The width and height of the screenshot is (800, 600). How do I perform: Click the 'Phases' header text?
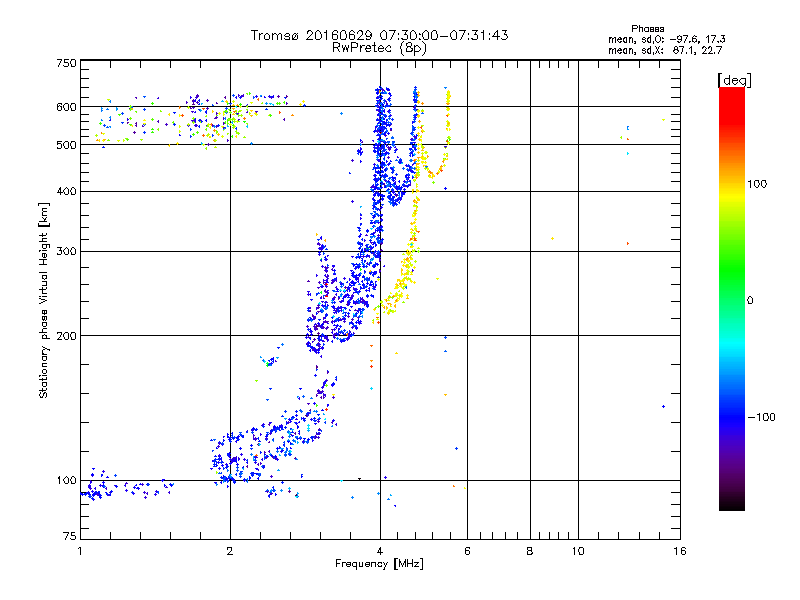647,29
